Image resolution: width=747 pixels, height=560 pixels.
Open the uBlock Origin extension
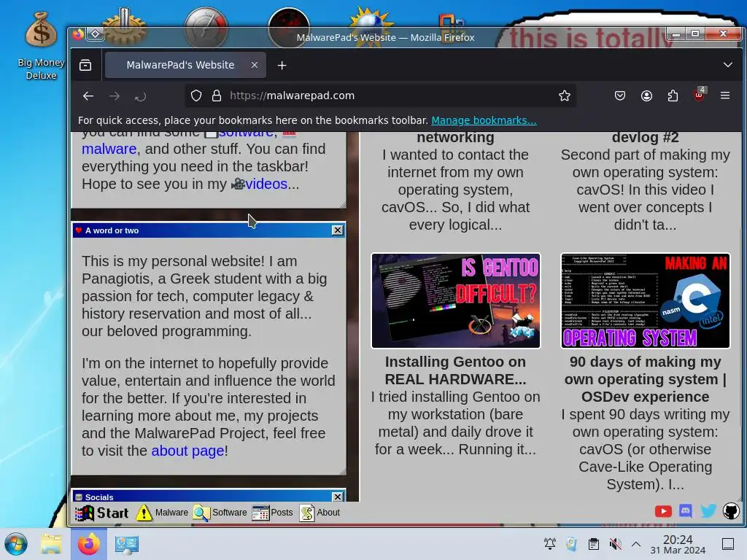(x=699, y=95)
